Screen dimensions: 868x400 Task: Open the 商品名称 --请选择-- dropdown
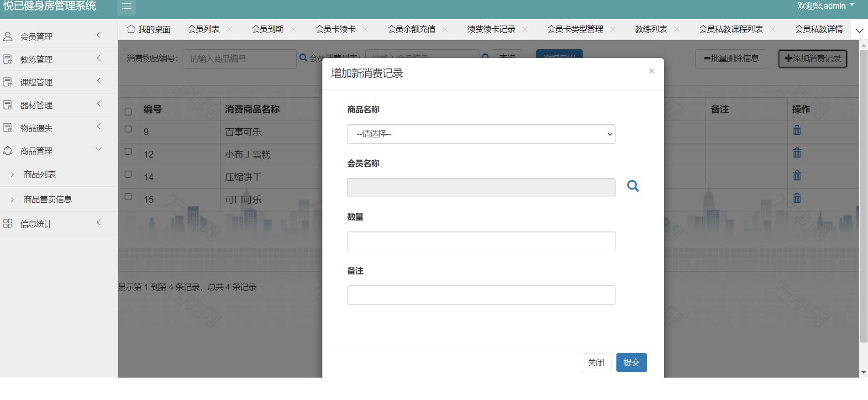click(x=481, y=134)
